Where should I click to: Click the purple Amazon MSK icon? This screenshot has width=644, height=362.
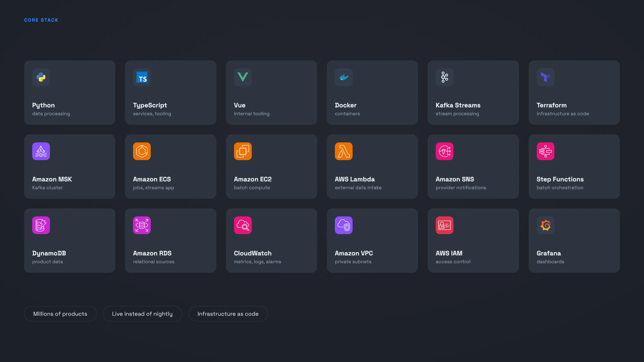tap(41, 151)
